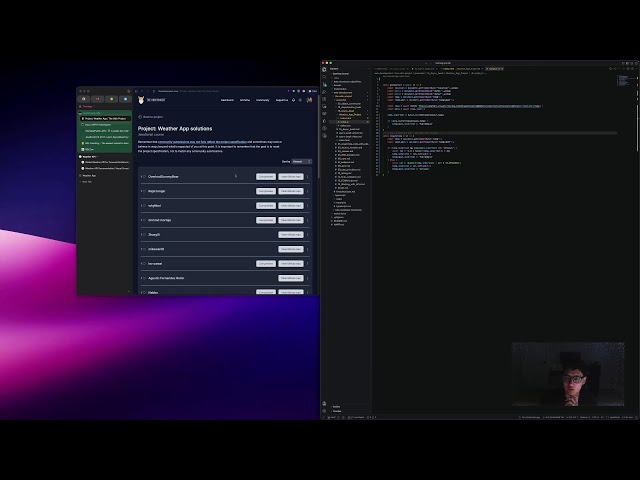Open the notifications bell on Odin Project navbar
Viewport: 640px width, 480px height.
click(x=293, y=100)
